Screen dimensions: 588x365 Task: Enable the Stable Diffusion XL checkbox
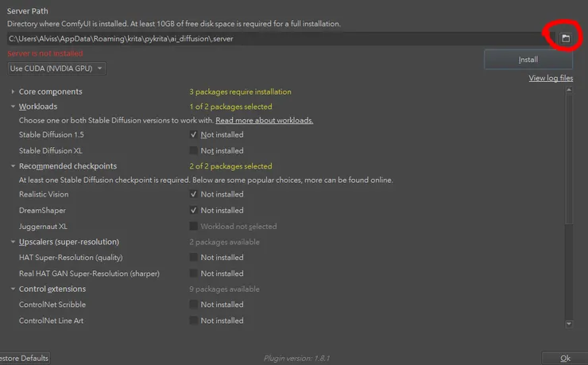tap(194, 150)
